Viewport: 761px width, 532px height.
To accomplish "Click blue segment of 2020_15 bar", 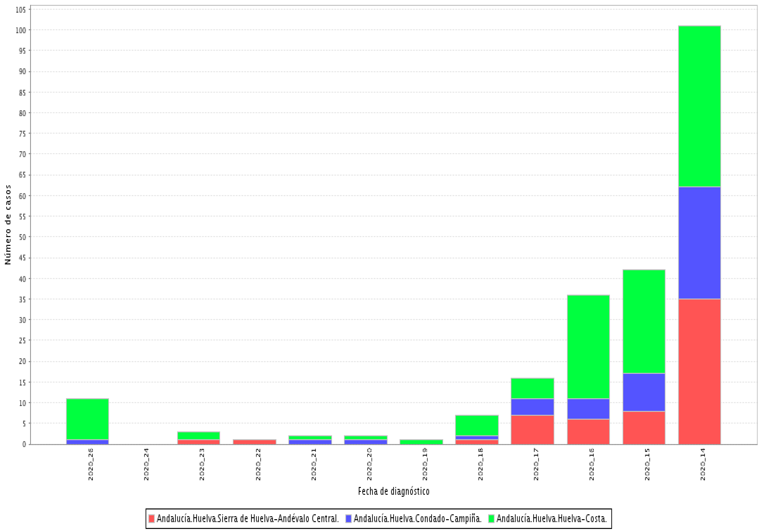I will pos(644,392).
